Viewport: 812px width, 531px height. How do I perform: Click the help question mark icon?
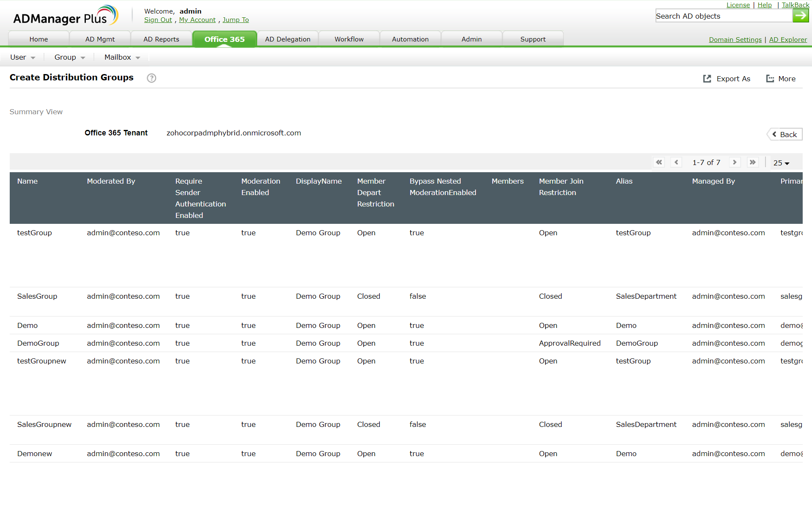(x=151, y=78)
